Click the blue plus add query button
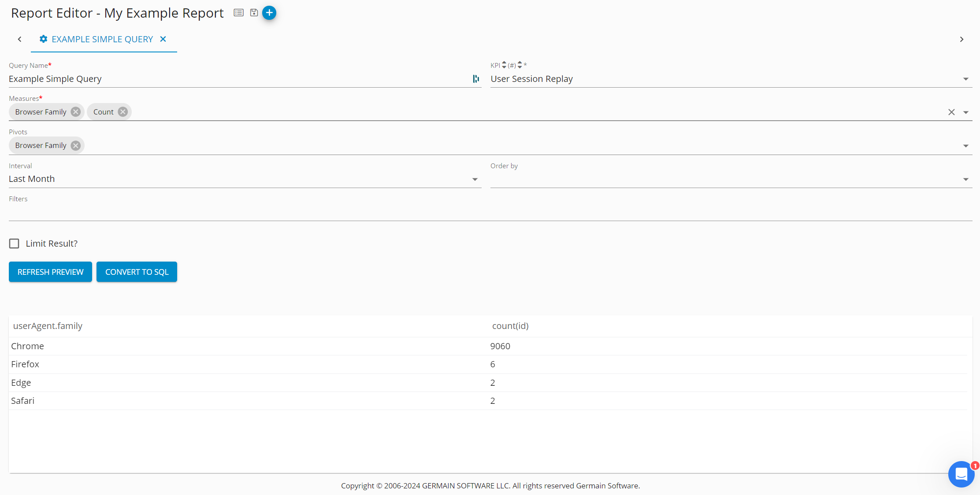 click(269, 13)
